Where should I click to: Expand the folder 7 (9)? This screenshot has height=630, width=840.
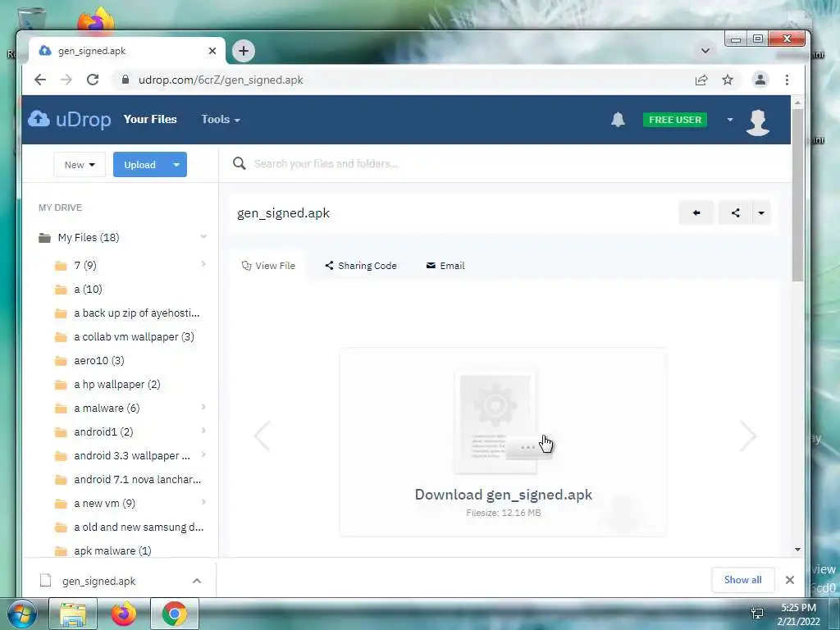pyautogui.click(x=203, y=263)
